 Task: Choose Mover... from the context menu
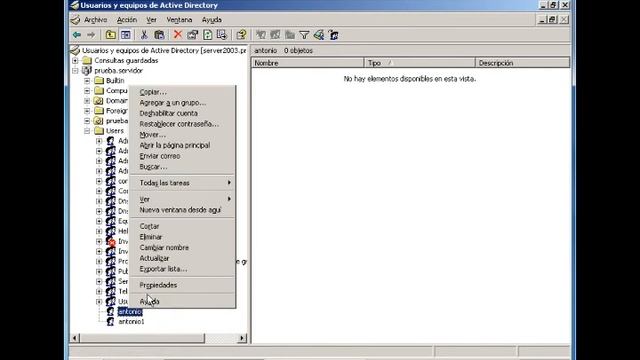[182, 134]
